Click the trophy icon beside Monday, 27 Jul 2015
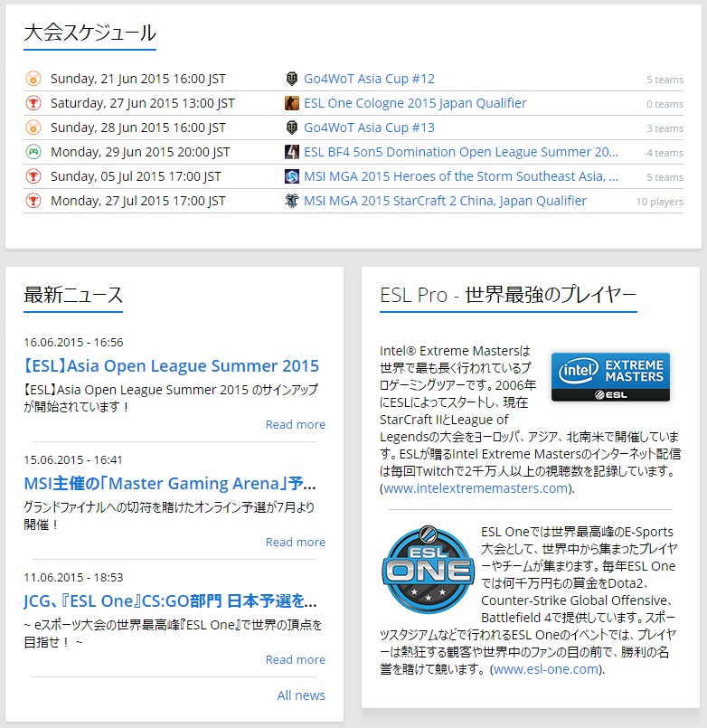Image resolution: width=707 pixels, height=728 pixels. (x=33, y=201)
